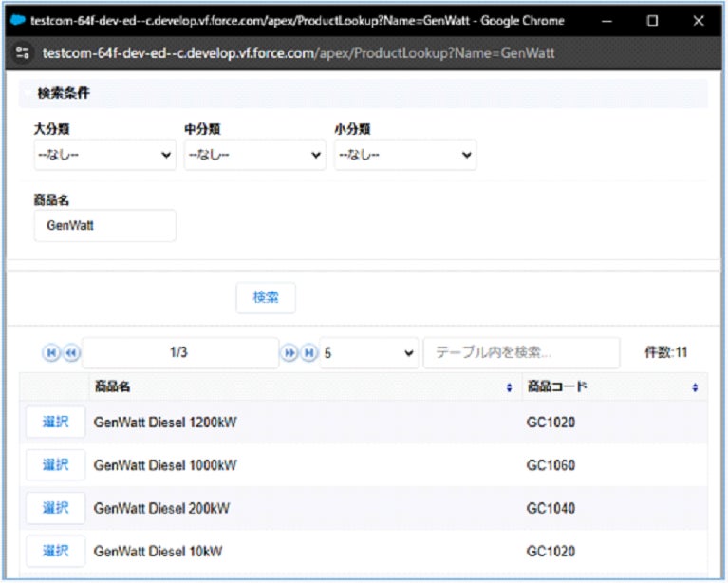
Task: Click the 商品コード column header
Action: (615, 386)
